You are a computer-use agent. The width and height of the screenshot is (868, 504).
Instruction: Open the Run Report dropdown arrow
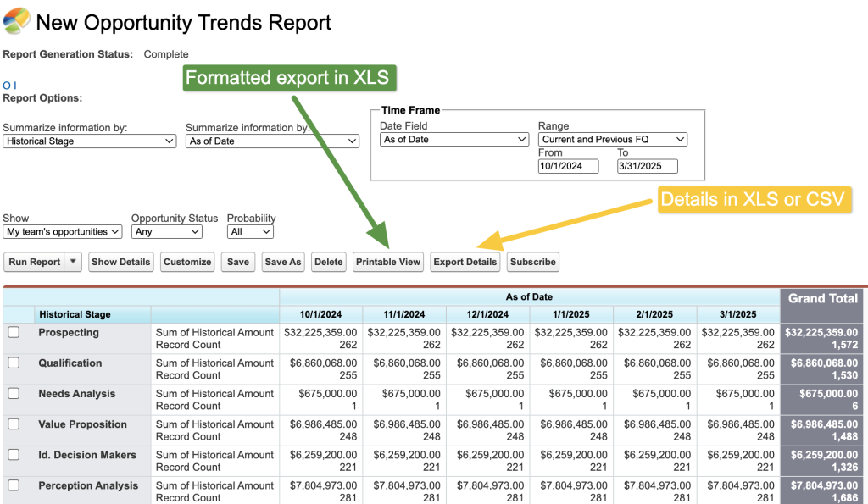(x=73, y=262)
